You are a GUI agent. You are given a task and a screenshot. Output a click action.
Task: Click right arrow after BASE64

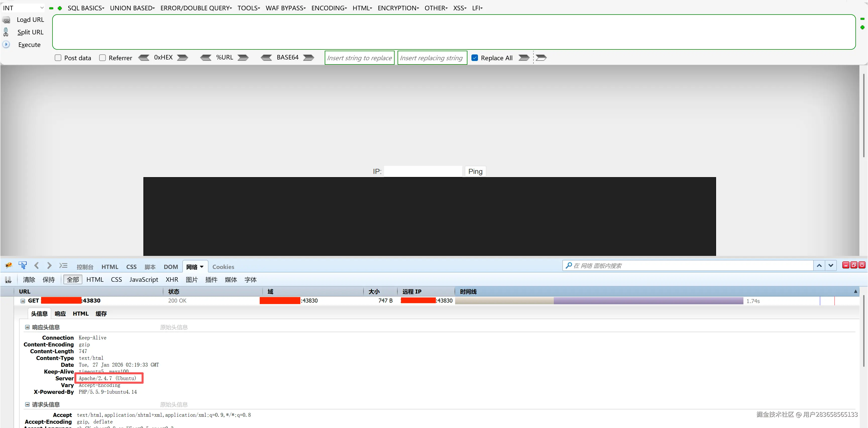click(308, 57)
